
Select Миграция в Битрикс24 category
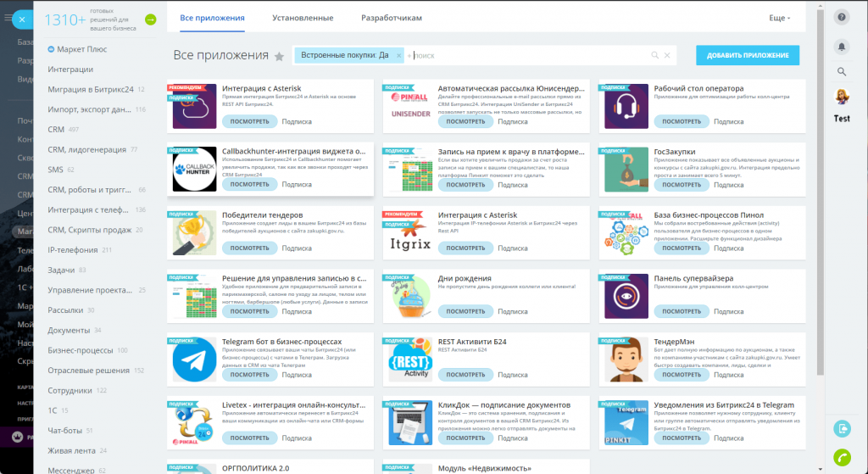[x=91, y=89]
